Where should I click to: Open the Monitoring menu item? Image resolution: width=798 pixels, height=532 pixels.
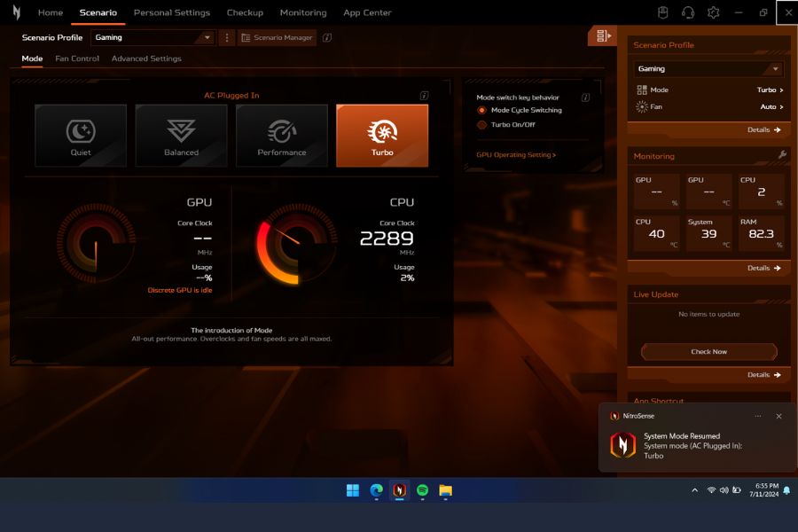[303, 12]
